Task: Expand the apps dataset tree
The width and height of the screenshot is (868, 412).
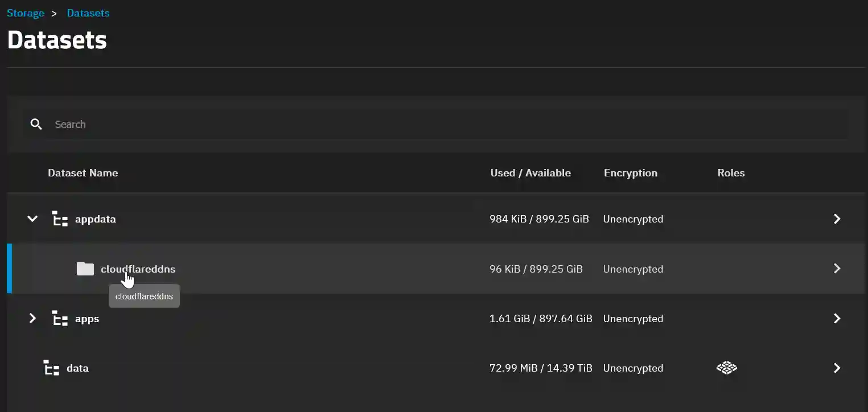Action: (32, 318)
